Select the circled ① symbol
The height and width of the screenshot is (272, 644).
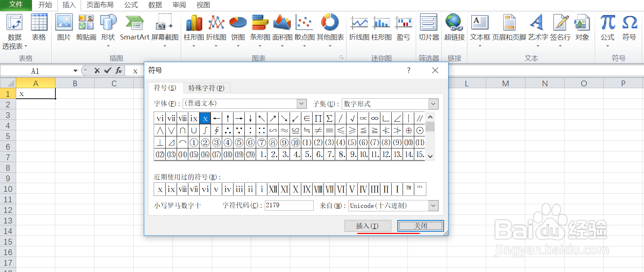tap(194, 142)
